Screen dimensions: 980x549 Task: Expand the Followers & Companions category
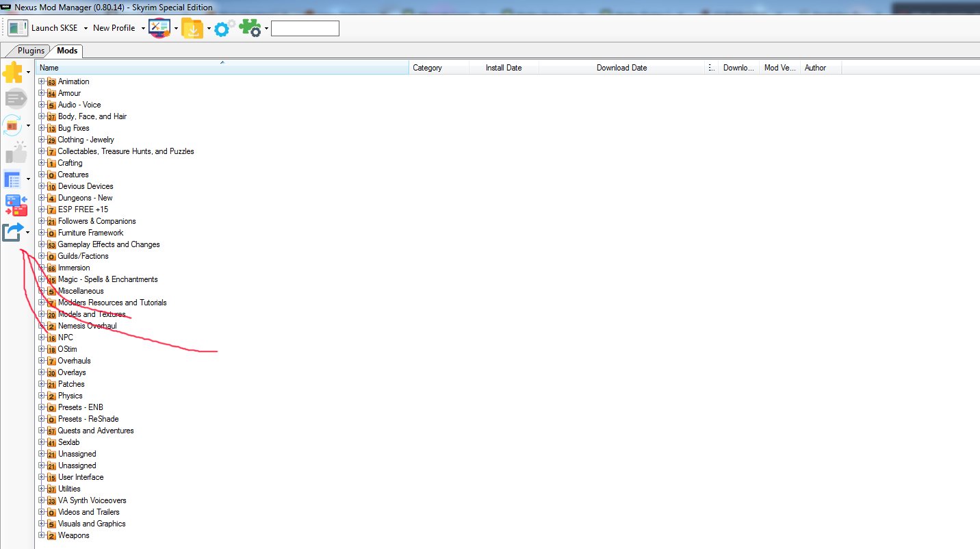pos(42,221)
